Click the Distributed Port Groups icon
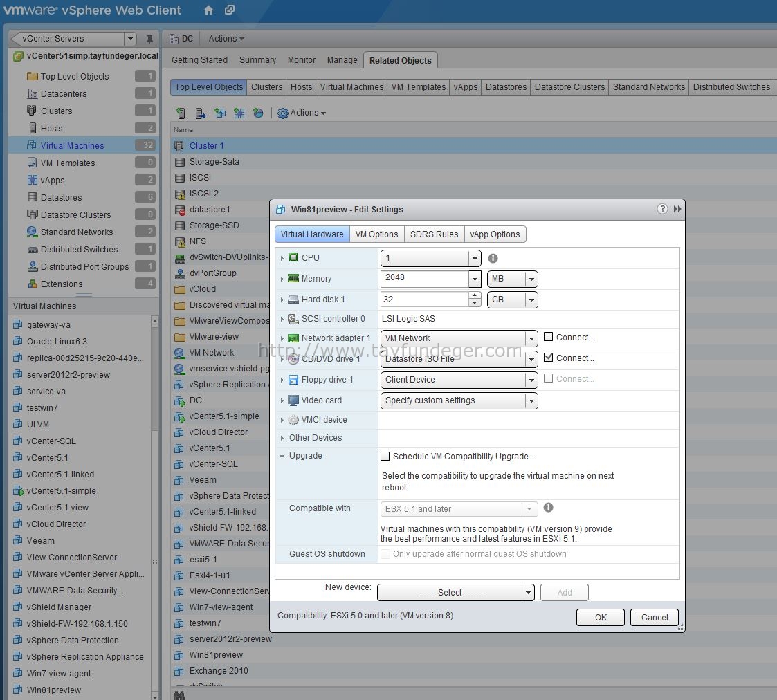 click(x=33, y=266)
